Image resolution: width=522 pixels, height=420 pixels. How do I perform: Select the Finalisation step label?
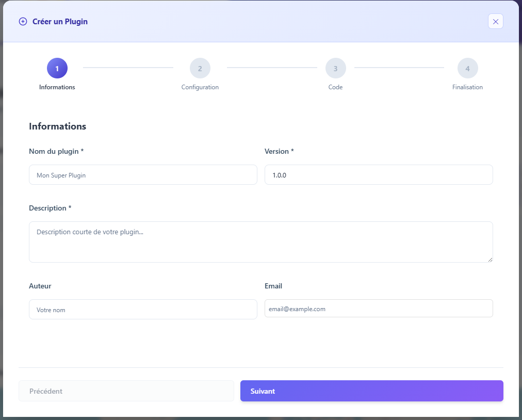click(x=467, y=87)
